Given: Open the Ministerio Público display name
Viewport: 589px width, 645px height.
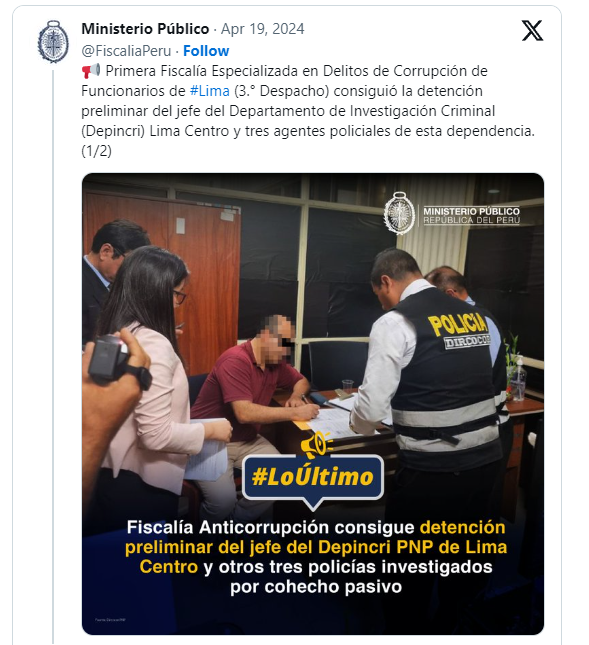Looking at the screenshot, I should (x=145, y=29).
